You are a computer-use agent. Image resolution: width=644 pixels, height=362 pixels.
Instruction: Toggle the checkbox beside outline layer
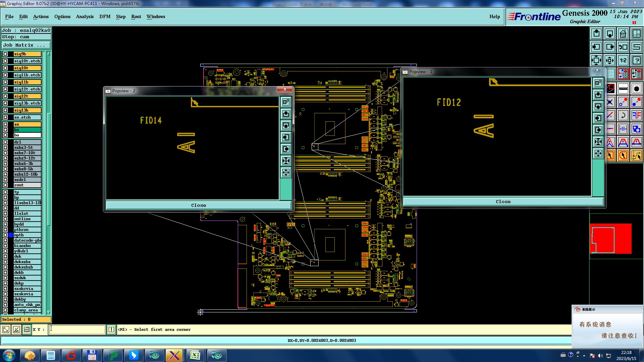click(5, 219)
